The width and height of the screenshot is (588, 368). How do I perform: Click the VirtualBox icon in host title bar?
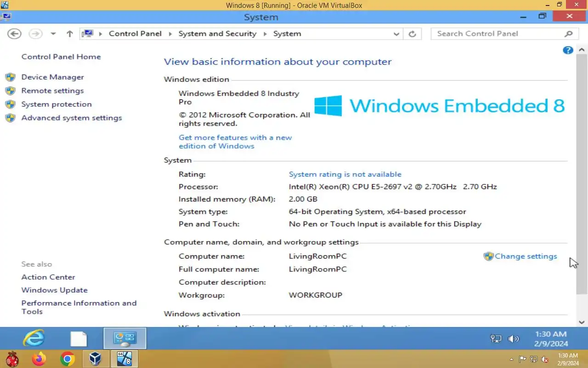pos(5,5)
